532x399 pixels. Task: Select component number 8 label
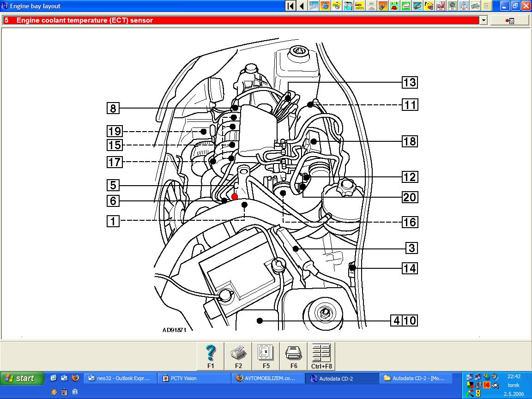[x=113, y=108]
